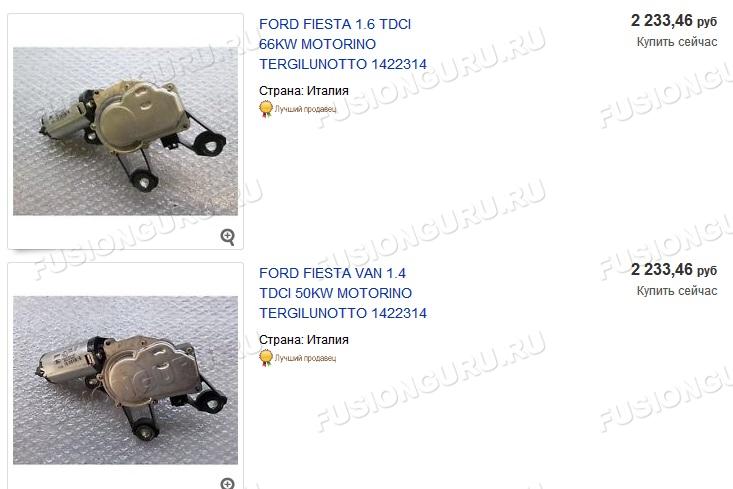The image size is (733, 489).
Task: Click 'TERGILUNOTTO 1422314' line in the first listing
Action: [343, 64]
